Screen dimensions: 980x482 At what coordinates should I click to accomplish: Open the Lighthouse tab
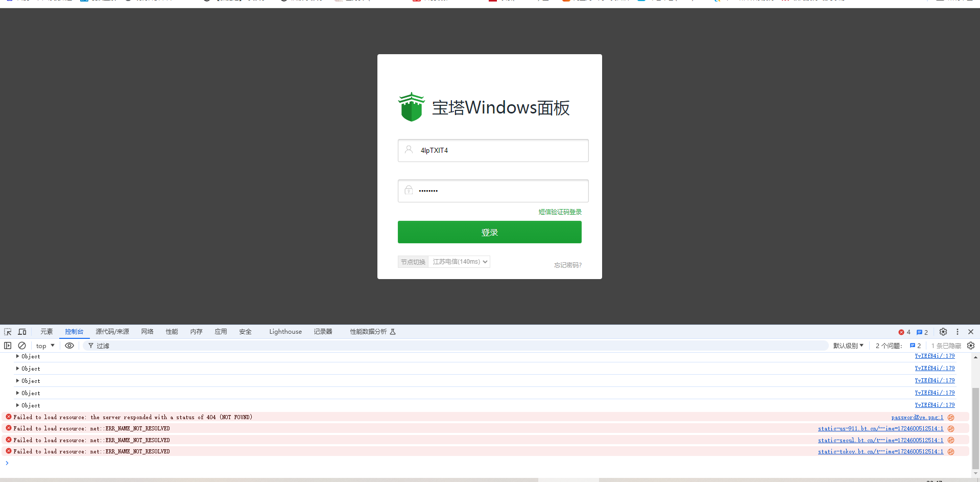click(285, 332)
